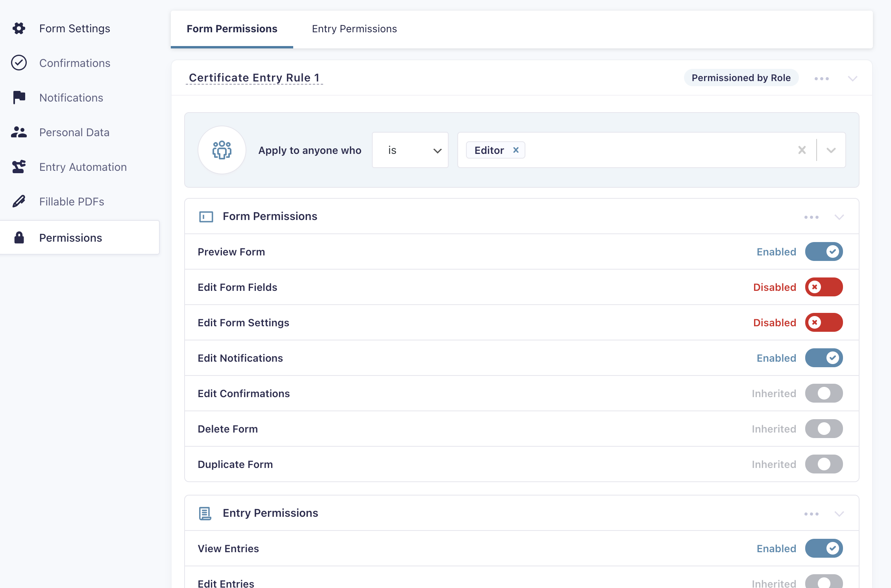Click the Permissioned by Role badge
This screenshot has height=588, width=891.
[x=741, y=78]
